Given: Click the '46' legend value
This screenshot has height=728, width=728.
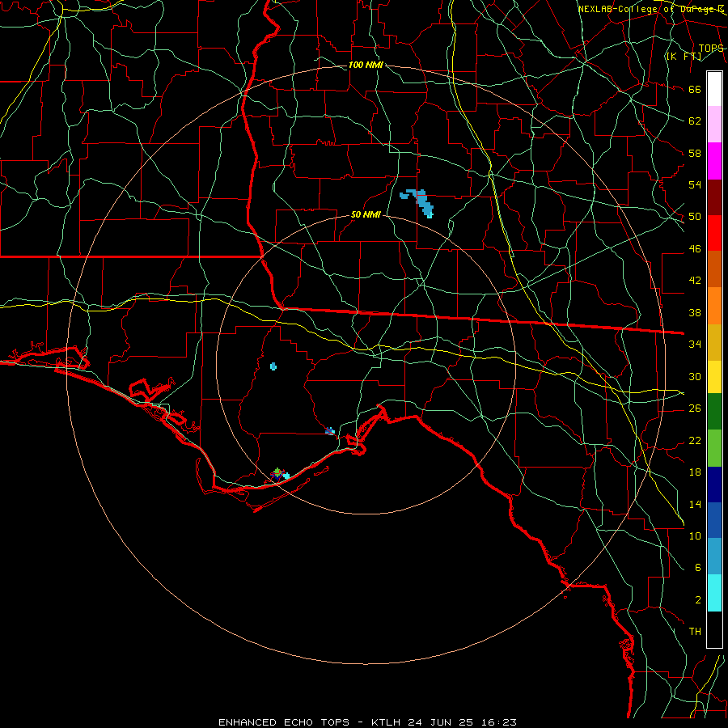Looking at the screenshot, I should click(x=695, y=248).
